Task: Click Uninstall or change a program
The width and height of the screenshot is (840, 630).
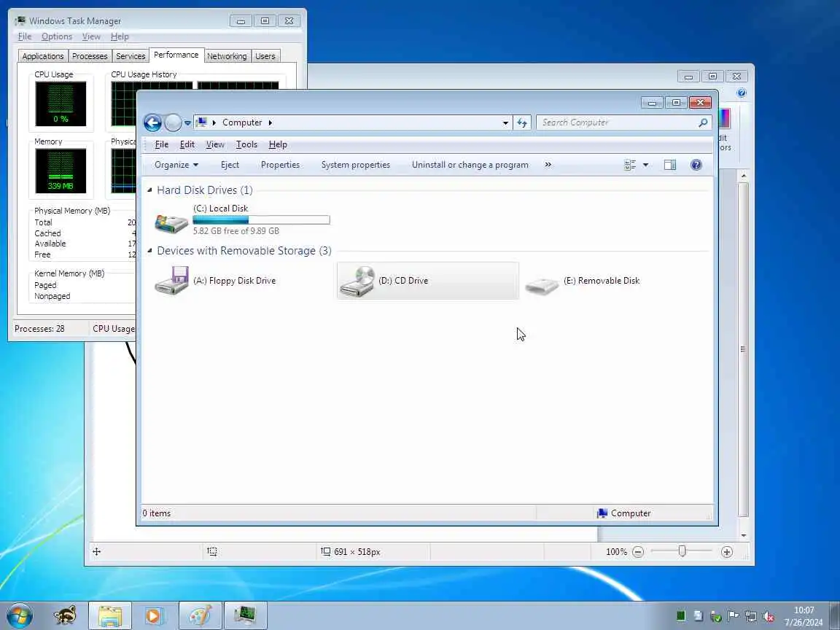Action: (470, 165)
